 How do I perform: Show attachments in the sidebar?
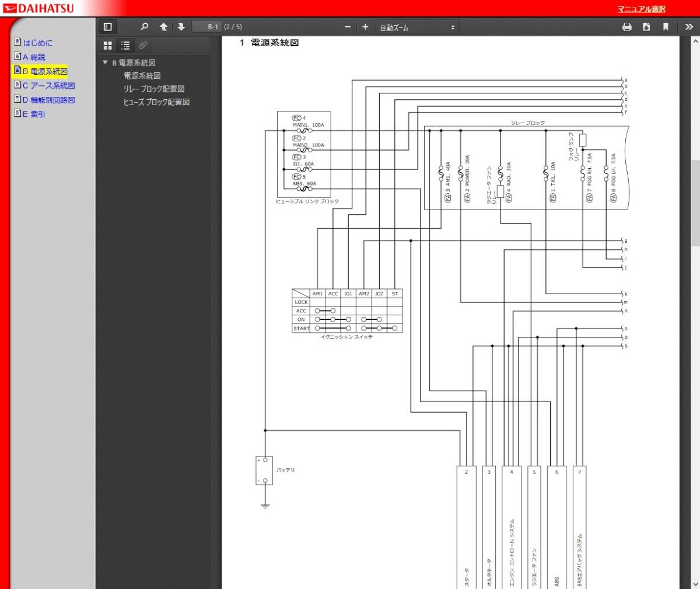143,46
